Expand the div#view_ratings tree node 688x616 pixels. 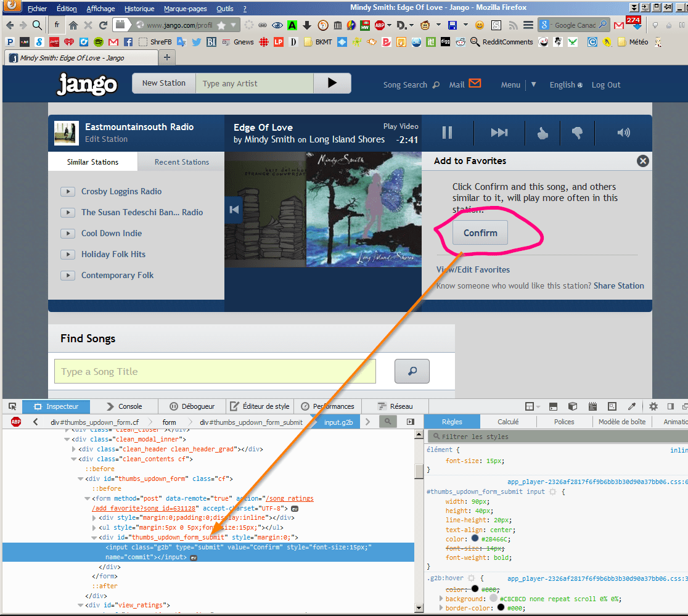pyautogui.click(x=81, y=605)
